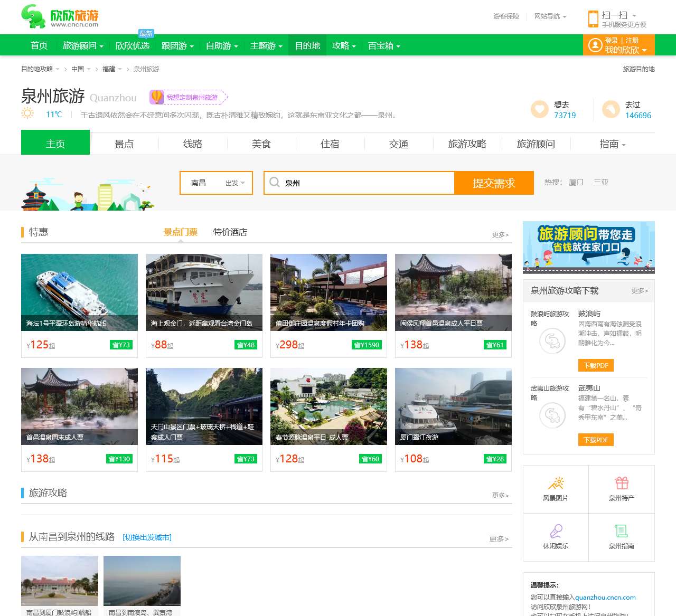Download the 鼓浪屿 guide PDF
676x616 pixels.
tap(596, 365)
